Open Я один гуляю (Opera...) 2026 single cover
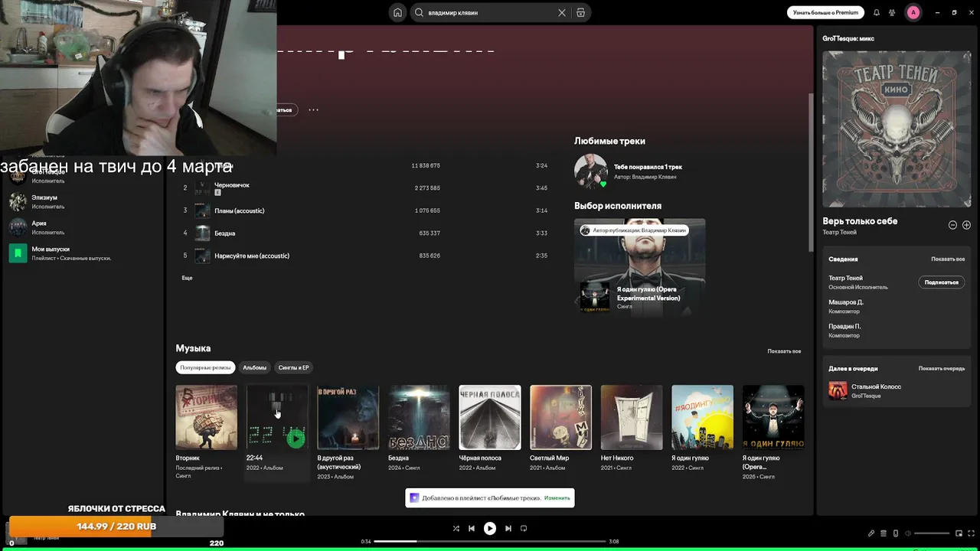Image resolution: width=980 pixels, height=551 pixels. pyautogui.click(x=773, y=417)
